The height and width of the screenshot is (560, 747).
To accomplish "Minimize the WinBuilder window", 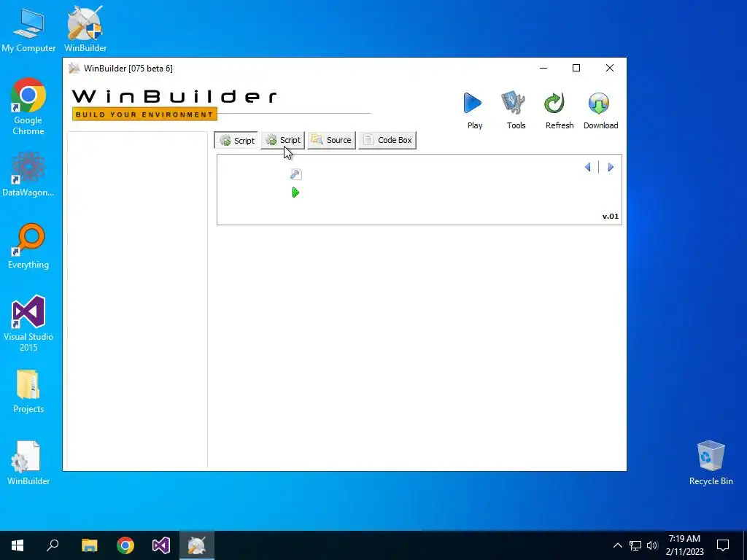I will point(543,68).
